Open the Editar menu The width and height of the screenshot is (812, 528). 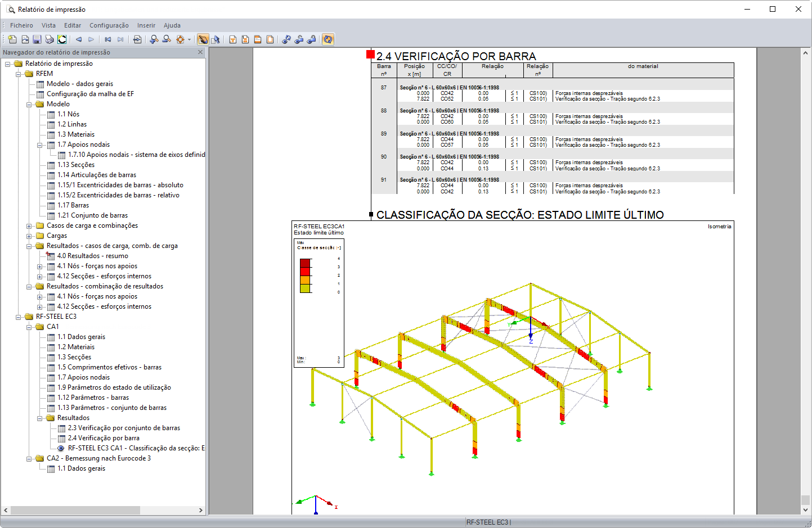pos(73,25)
